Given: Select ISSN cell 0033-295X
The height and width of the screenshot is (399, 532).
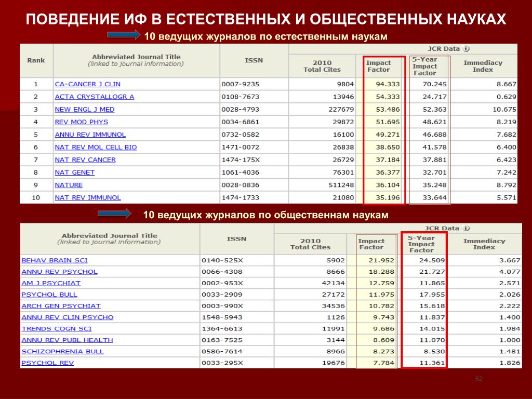Looking at the screenshot, I should (x=222, y=363).
